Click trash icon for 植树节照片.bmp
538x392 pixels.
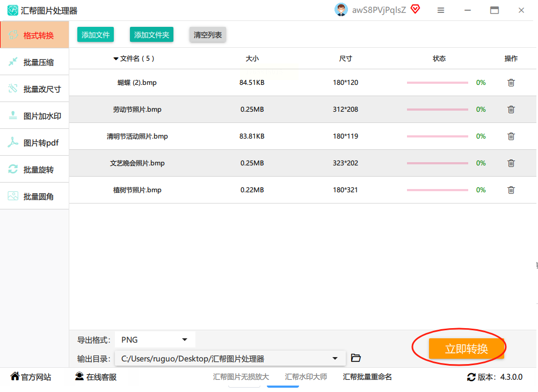tap(511, 190)
